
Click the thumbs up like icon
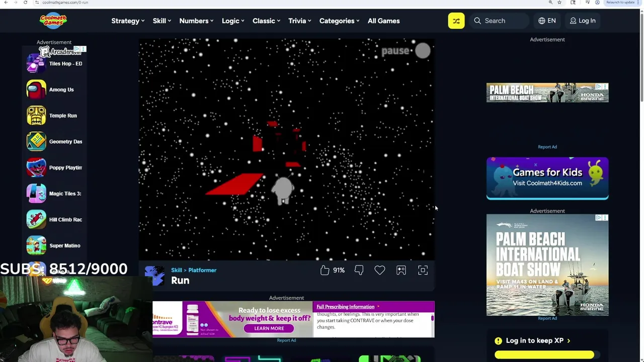pyautogui.click(x=325, y=270)
